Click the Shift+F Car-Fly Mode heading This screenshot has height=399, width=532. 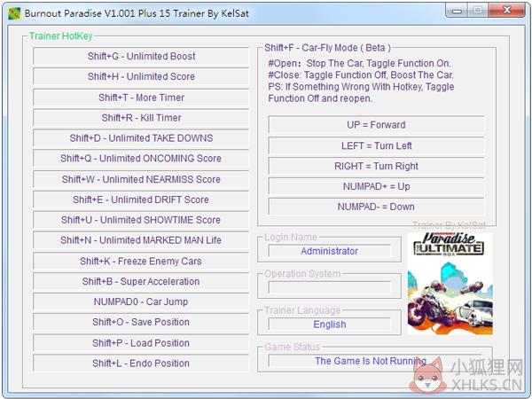pyautogui.click(x=327, y=48)
